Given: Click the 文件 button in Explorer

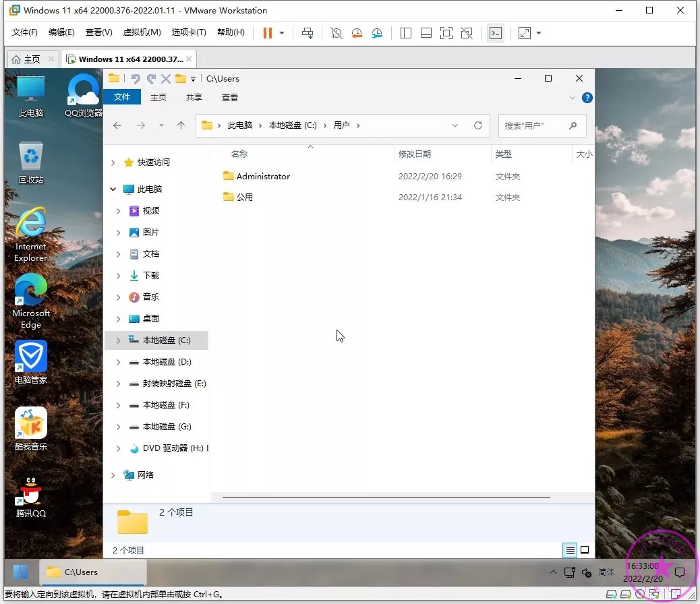Looking at the screenshot, I should click(x=122, y=97).
